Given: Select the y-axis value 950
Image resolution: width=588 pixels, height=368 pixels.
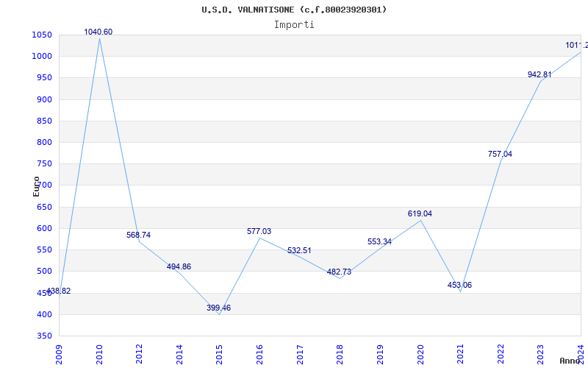Looking at the screenshot, I should (x=44, y=78).
